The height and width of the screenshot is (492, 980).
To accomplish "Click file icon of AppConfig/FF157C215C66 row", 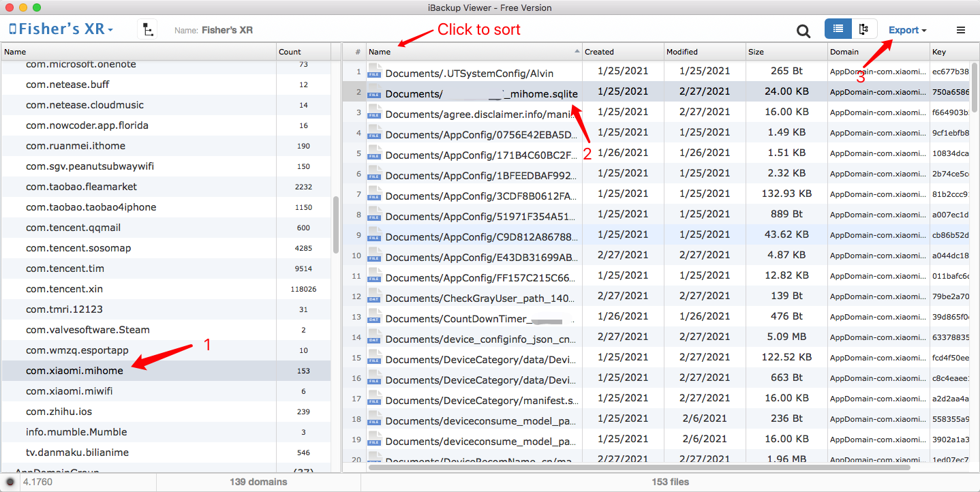I will coord(374,275).
